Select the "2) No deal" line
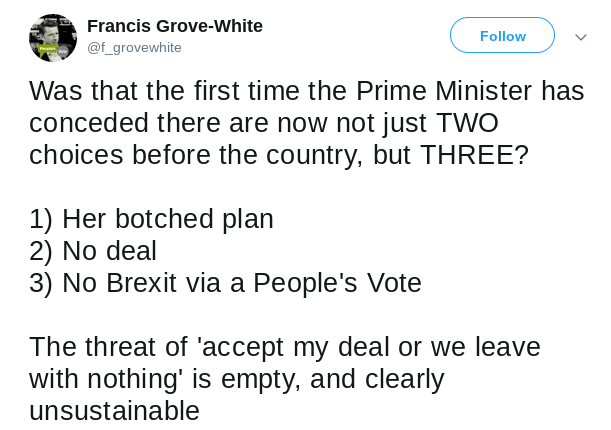Screen dimensions: 611x430 93,251
